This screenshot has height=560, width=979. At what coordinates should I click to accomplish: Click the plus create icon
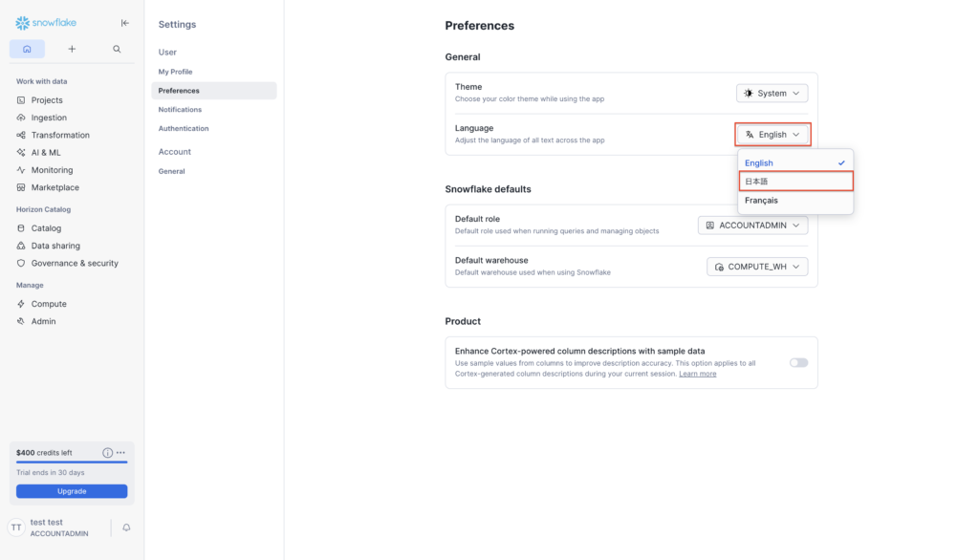72,49
